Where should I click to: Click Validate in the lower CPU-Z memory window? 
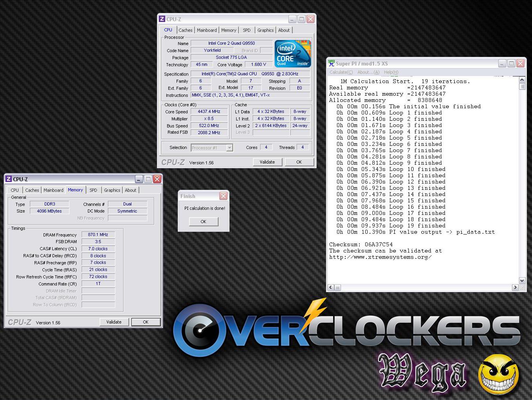point(114,322)
